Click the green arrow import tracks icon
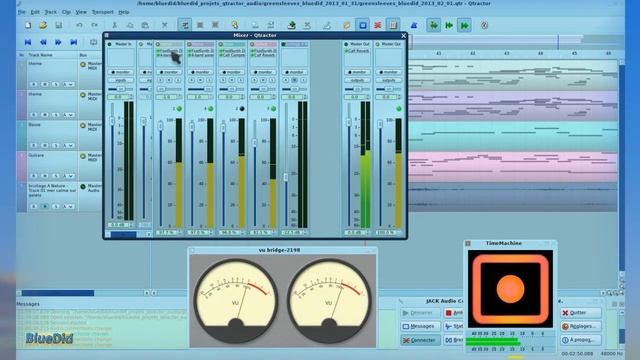The height and width of the screenshot is (360, 640). 291,25
